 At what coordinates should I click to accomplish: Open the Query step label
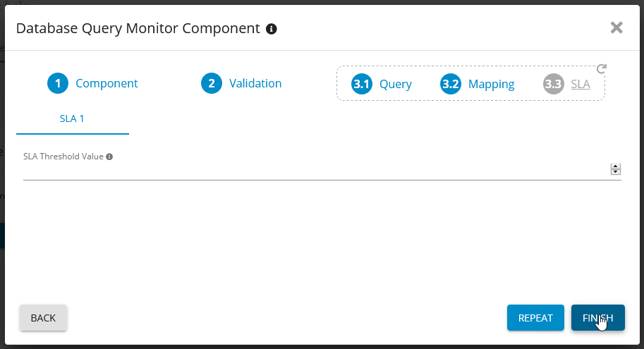pyautogui.click(x=396, y=85)
